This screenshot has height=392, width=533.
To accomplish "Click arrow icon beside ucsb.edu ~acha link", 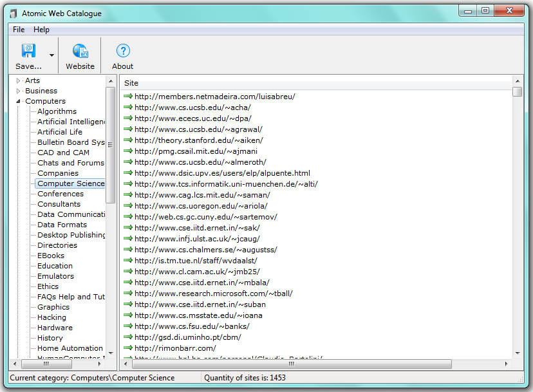I will (128, 107).
